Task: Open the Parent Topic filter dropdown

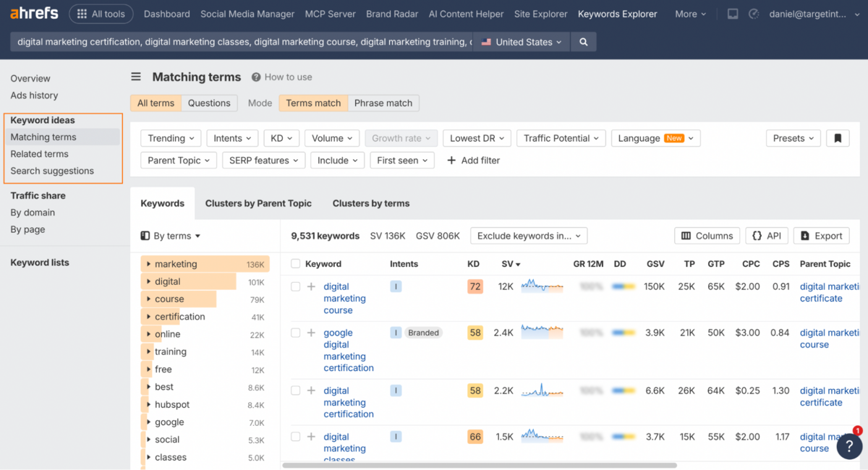Action: coord(179,161)
